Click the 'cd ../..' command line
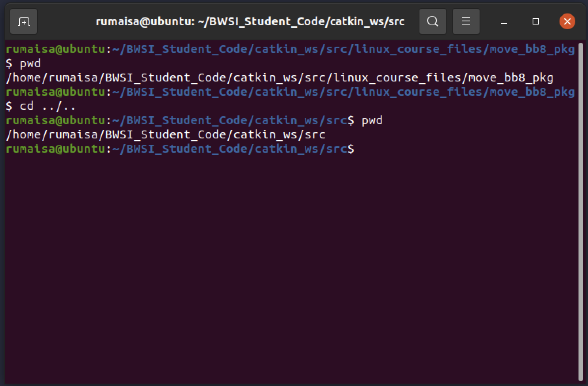The width and height of the screenshot is (588, 386). pos(40,106)
